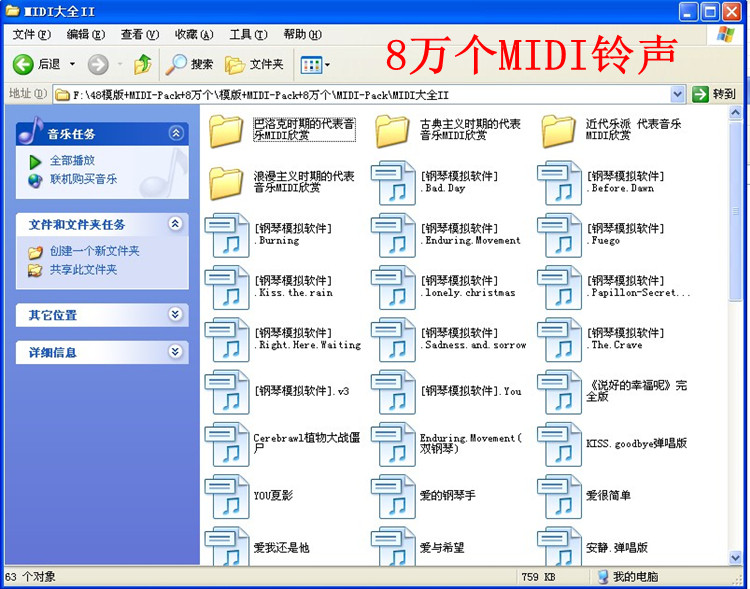The height and width of the screenshot is (589, 750).
Task: Click the green Back arrow icon
Action: [23, 64]
